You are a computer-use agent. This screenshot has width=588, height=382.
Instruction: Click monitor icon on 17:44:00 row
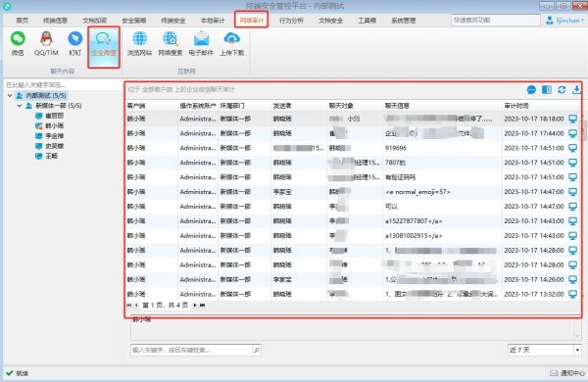[572, 133]
